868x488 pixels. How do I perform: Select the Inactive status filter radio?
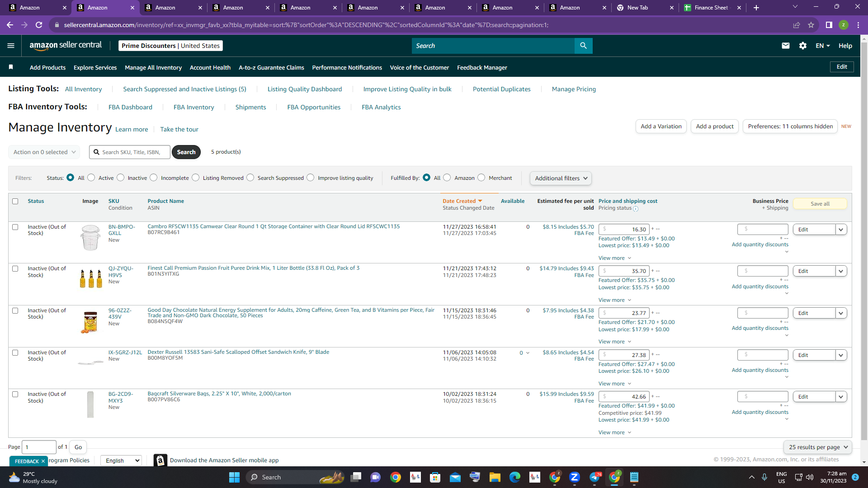121,178
